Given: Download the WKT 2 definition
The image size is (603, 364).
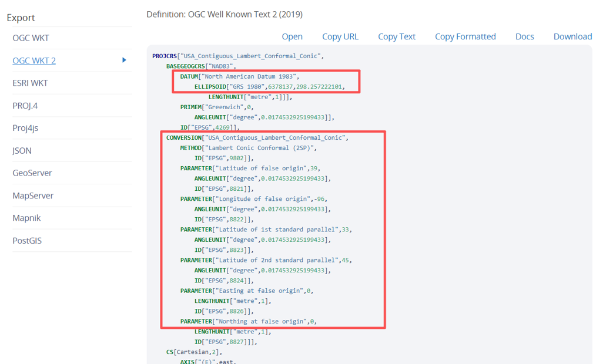Looking at the screenshot, I should coord(572,36).
